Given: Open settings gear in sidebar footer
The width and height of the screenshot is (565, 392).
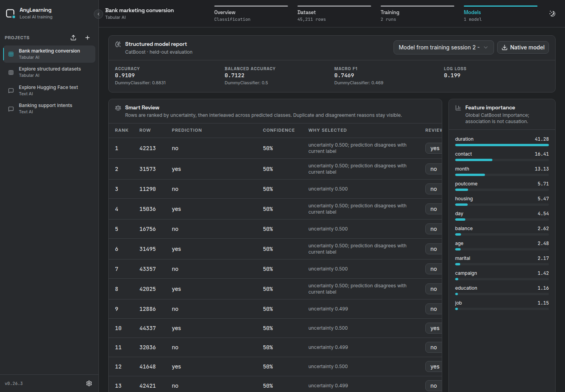Looking at the screenshot, I should 89,383.
